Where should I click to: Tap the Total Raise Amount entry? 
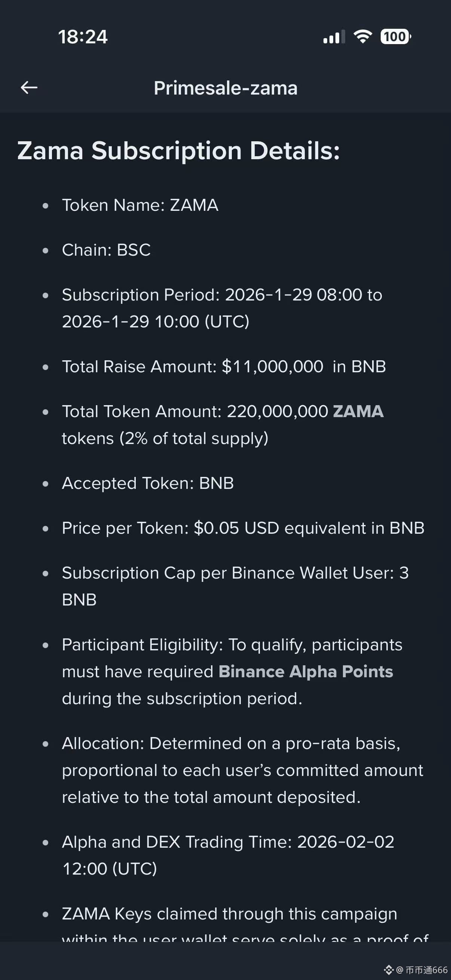(224, 367)
